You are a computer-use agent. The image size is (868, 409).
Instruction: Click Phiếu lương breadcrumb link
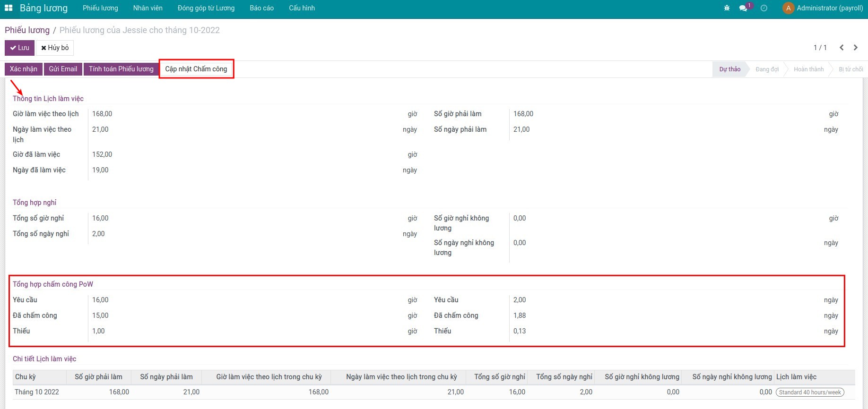point(27,30)
